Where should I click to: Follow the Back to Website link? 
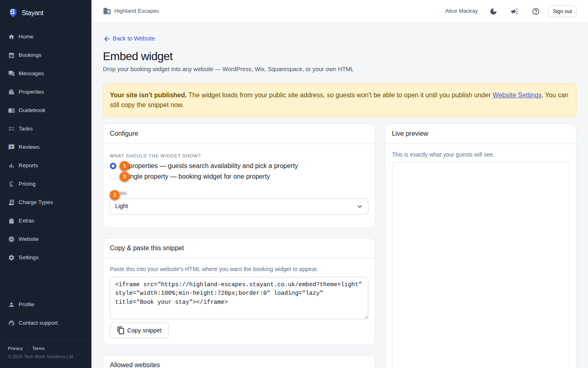click(129, 38)
